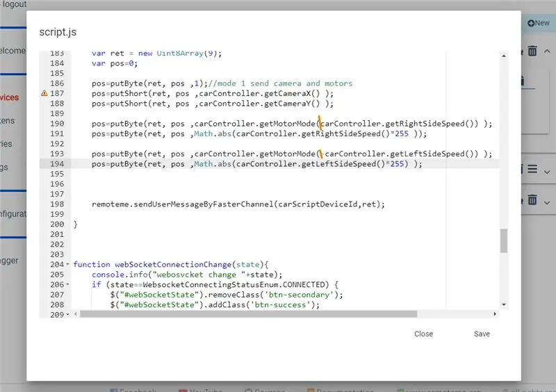Screen dimensions: 556x392
Task: Click the horizontal scrollbar right arrow
Action: coord(495,314)
